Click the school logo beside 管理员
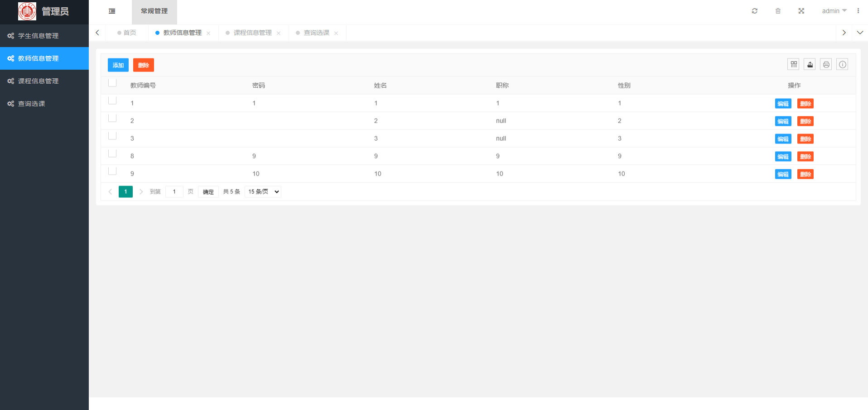 click(x=27, y=11)
